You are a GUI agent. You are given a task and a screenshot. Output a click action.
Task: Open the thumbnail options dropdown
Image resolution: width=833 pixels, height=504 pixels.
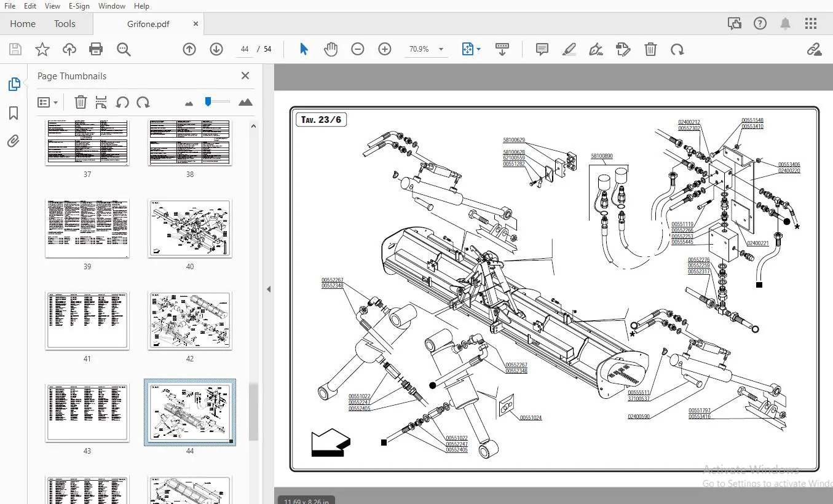pos(47,102)
